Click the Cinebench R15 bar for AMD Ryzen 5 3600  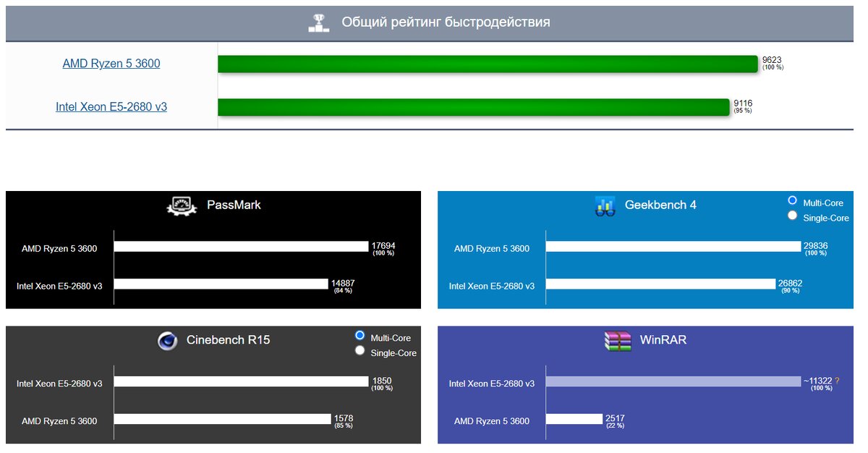point(223,419)
